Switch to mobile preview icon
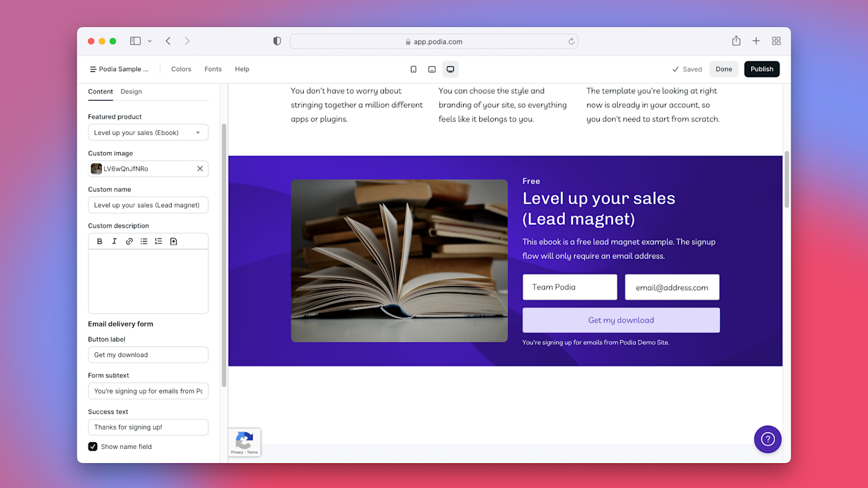The image size is (868, 488). tap(414, 69)
